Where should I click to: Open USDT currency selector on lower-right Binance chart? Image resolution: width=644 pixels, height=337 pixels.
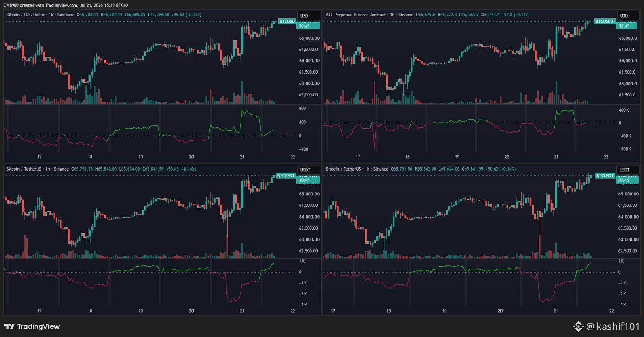coord(628,170)
